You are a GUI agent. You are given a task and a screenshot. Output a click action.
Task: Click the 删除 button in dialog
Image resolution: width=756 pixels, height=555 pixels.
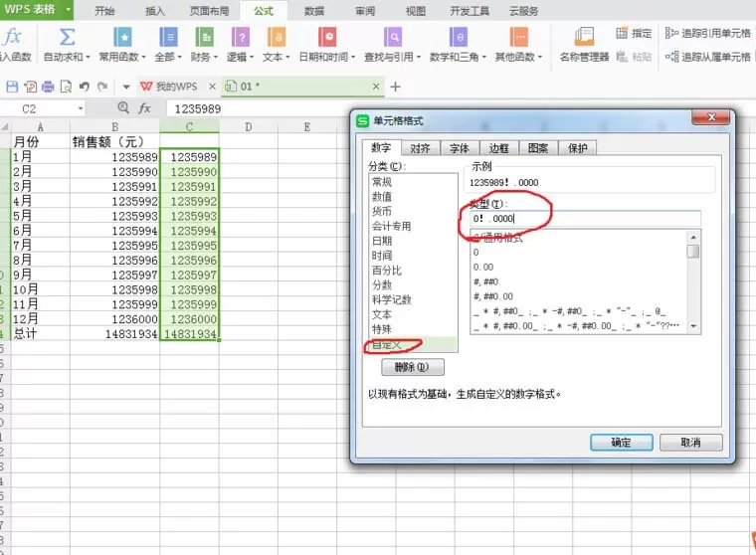click(412, 367)
